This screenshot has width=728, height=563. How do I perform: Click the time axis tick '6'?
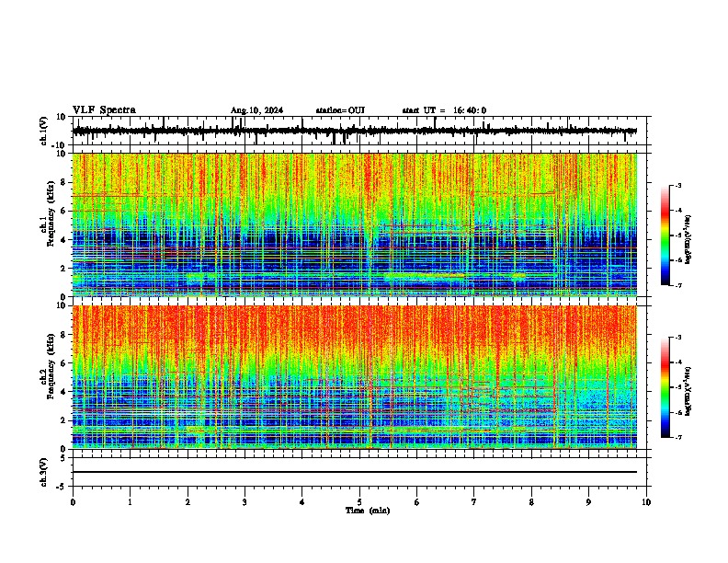417,502
